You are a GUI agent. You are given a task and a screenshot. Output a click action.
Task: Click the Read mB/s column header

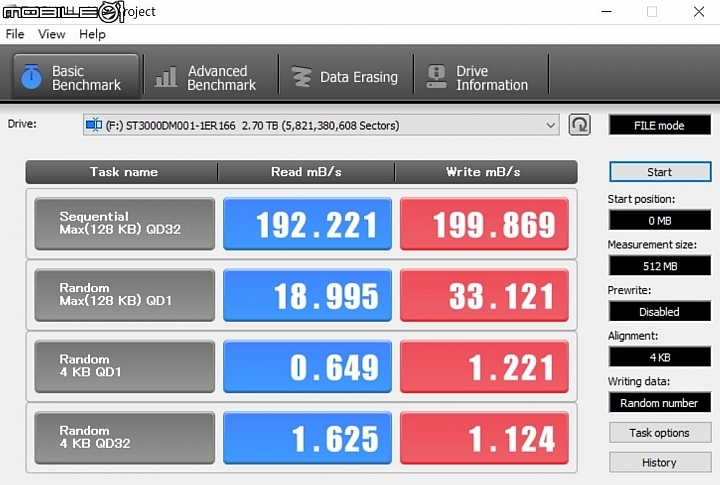[306, 172]
